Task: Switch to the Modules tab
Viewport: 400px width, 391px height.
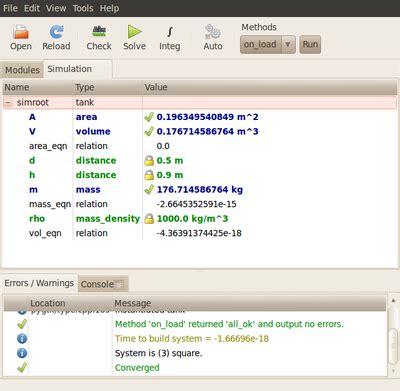Action: click(22, 70)
